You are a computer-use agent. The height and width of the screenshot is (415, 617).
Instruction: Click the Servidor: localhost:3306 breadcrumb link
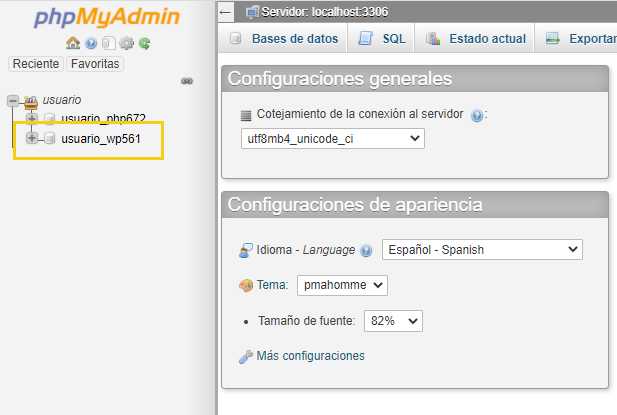(325, 12)
